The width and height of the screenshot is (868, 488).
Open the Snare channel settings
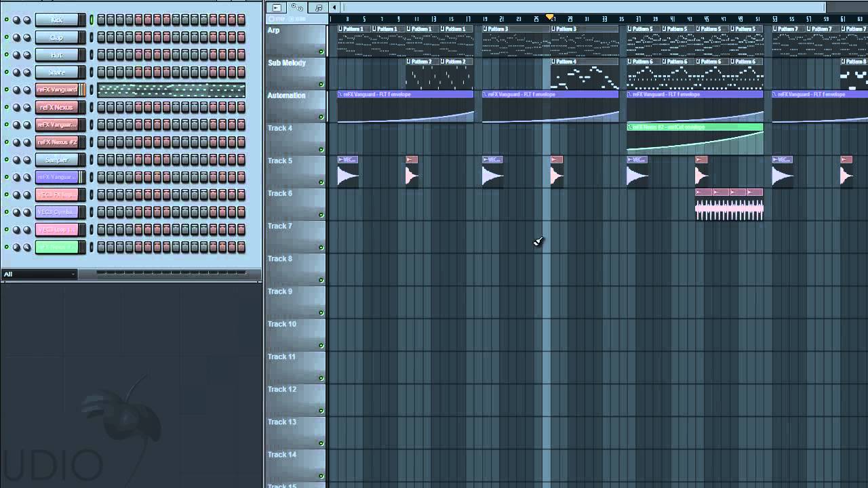(57, 73)
